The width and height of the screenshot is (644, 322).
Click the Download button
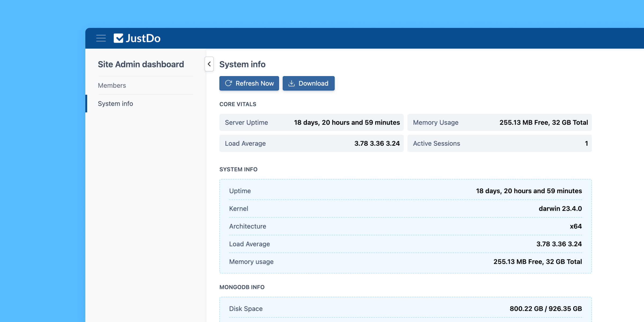coord(309,83)
